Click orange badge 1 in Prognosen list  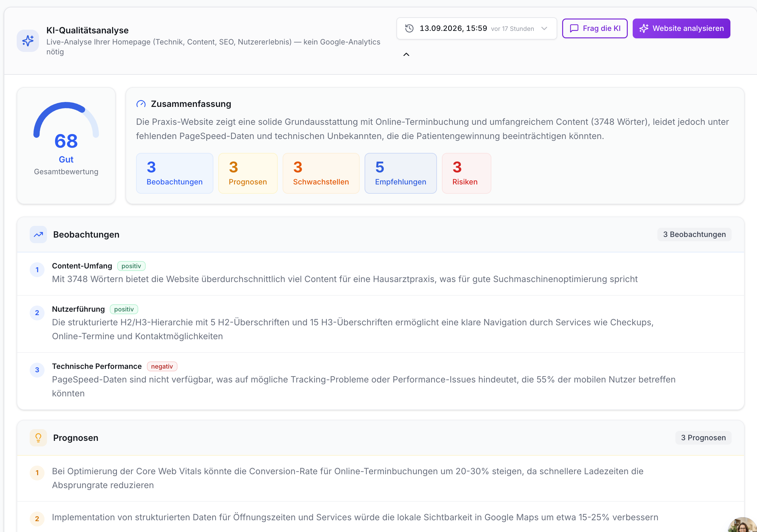click(37, 473)
